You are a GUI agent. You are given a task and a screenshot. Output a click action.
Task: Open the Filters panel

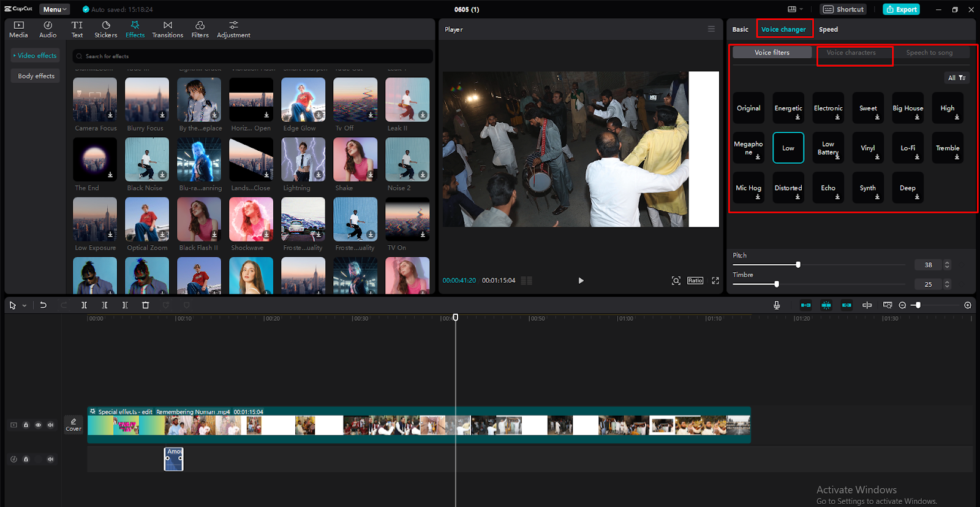tap(200, 29)
